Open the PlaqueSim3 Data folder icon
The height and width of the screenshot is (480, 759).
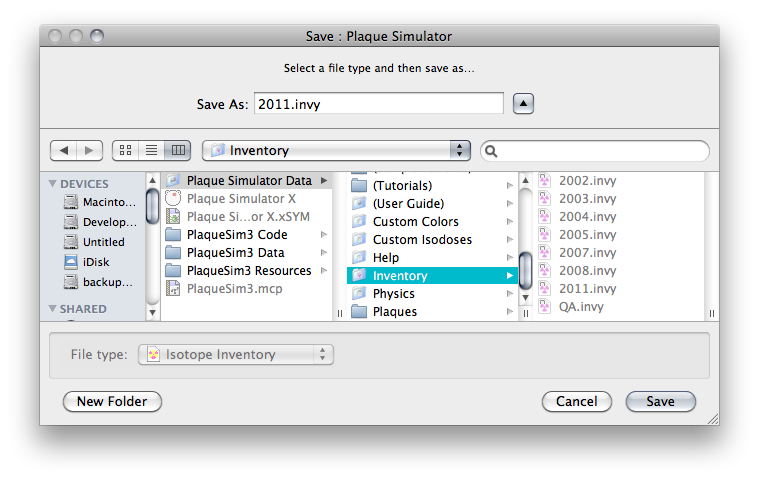tap(173, 253)
